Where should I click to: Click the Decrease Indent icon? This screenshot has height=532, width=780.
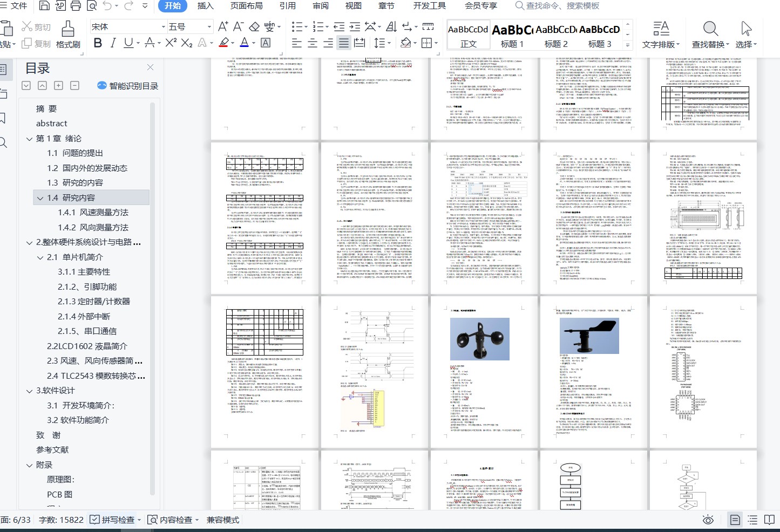click(x=339, y=26)
